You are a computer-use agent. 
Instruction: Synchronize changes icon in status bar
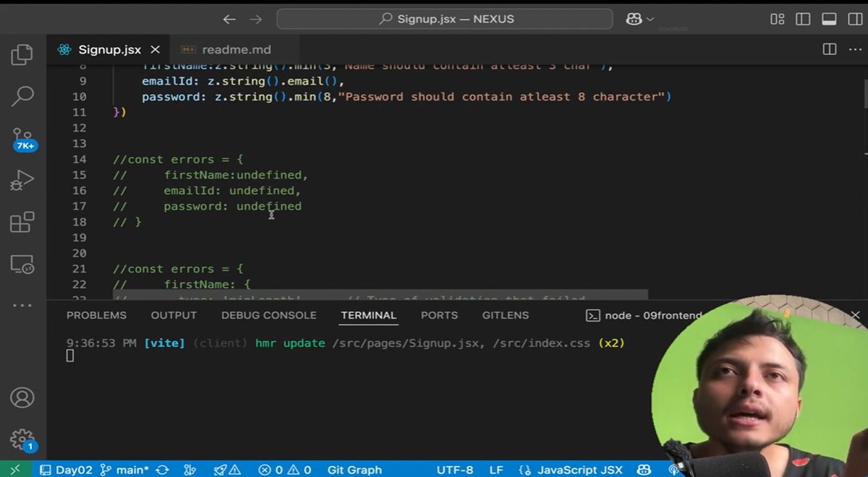(x=163, y=469)
